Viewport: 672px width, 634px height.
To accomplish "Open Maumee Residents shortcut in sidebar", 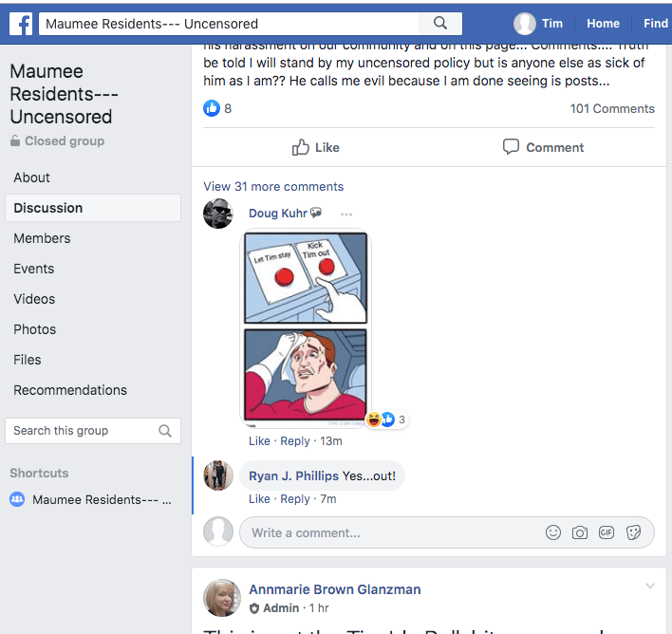I will coord(102,499).
